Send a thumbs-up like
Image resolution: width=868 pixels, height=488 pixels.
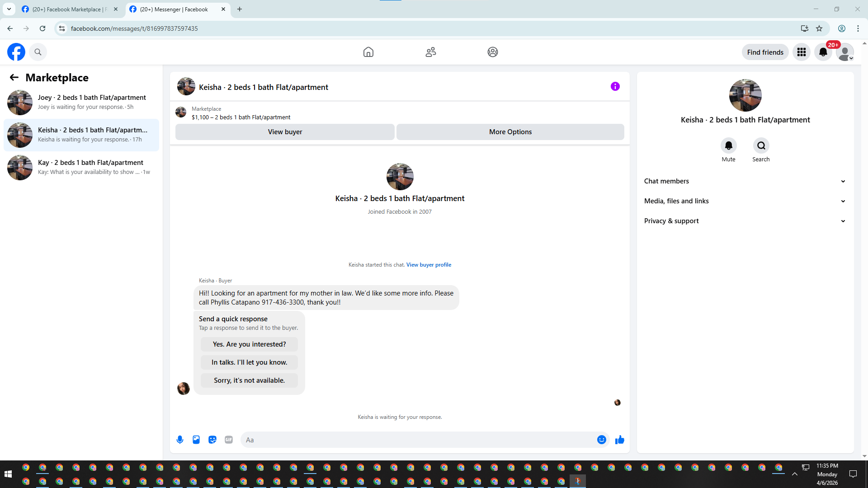[x=620, y=440]
